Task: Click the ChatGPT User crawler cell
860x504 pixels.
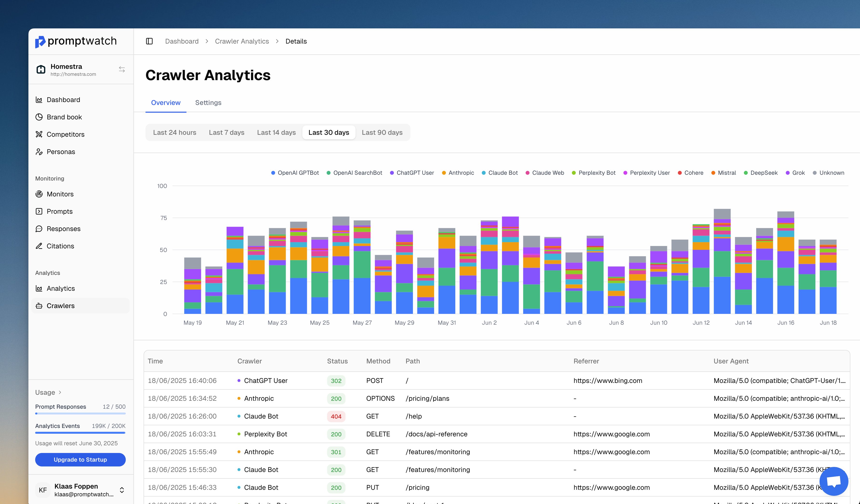Action: [x=263, y=381]
